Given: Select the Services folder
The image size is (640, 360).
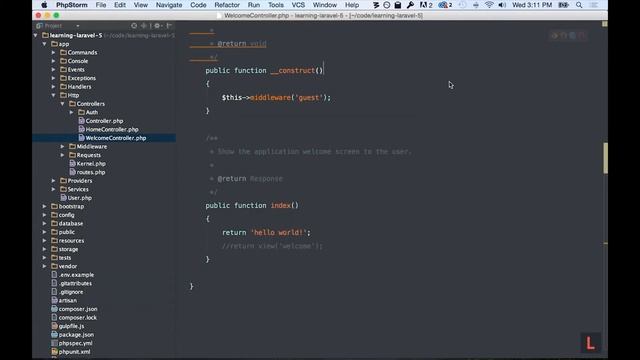Looking at the screenshot, I should pos(74,189).
